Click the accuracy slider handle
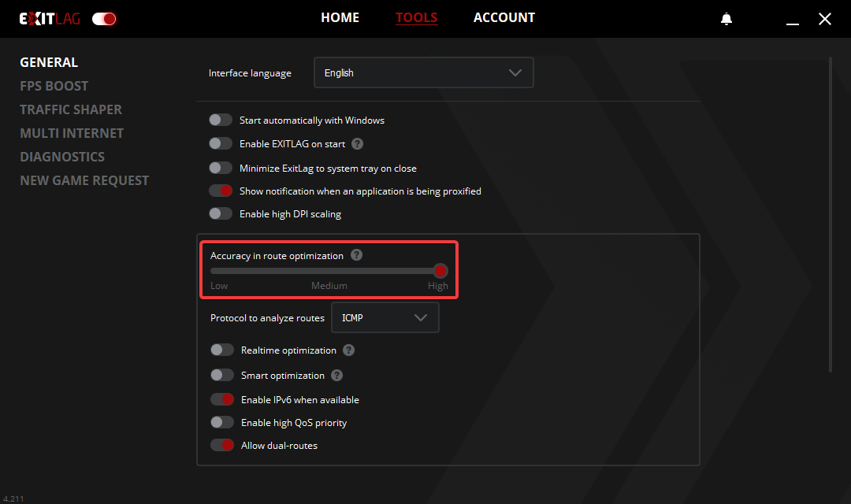This screenshot has height=504, width=851. coord(440,271)
